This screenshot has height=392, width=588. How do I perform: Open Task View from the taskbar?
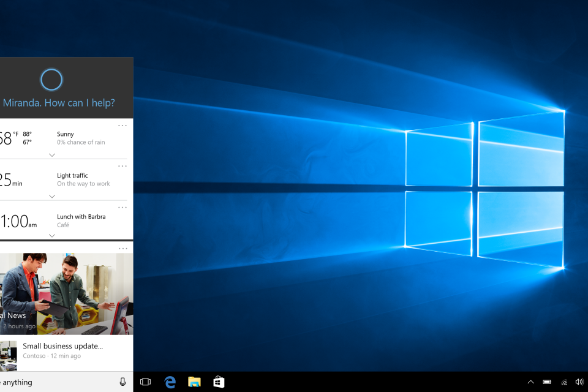(x=145, y=382)
